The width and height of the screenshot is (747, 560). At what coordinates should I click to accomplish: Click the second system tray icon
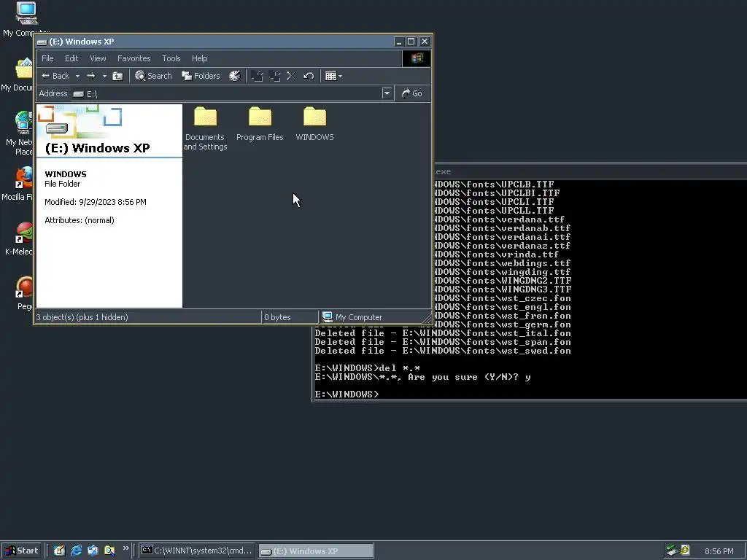tap(684, 550)
